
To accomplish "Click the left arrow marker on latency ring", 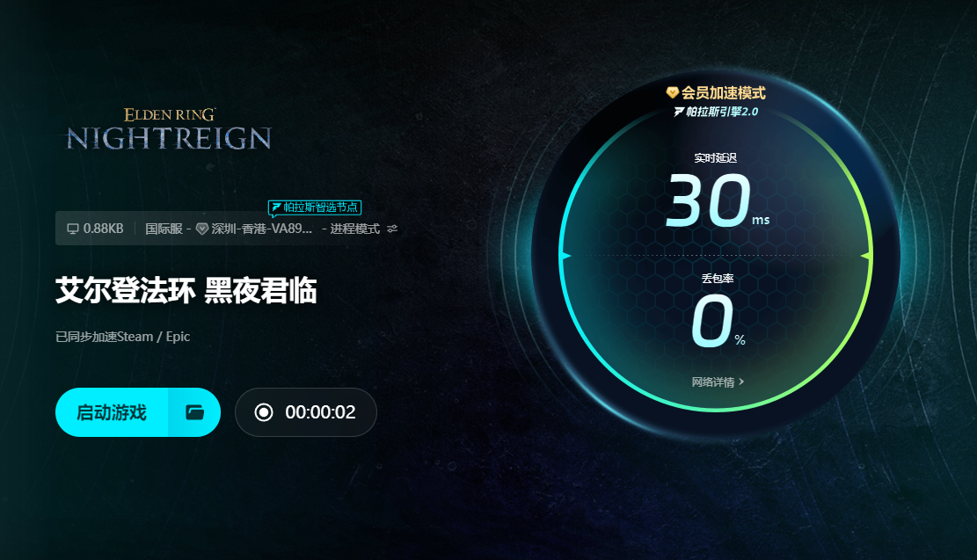I will [565, 256].
